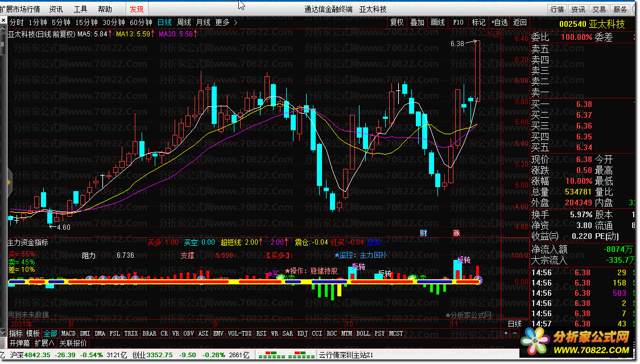This screenshot has height=364, width=640.
Task: Click the 涨 marker icon on chart
Action: [x=456, y=233]
